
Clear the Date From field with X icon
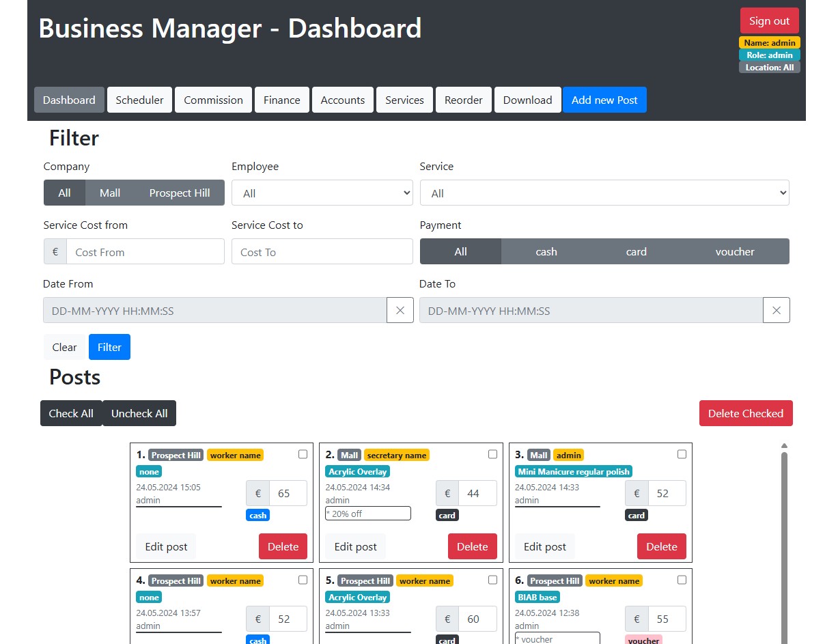click(x=400, y=310)
